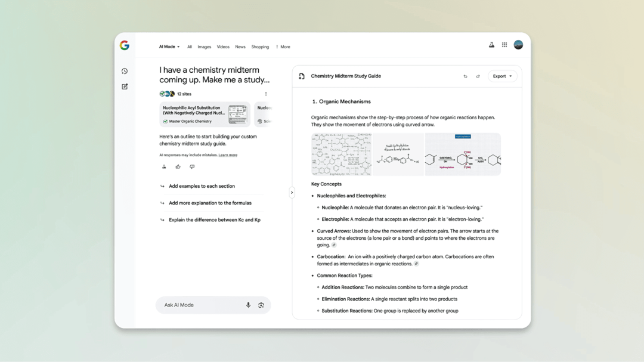The image size is (644, 362).
Task: Click the Learn more link
Action: click(228, 155)
